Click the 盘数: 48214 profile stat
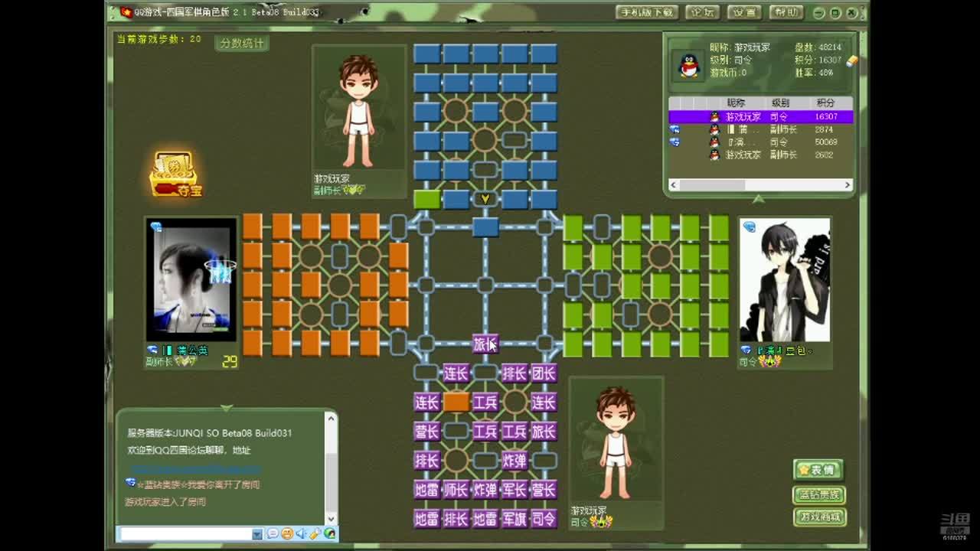This screenshot has width=980, height=551. (818, 47)
